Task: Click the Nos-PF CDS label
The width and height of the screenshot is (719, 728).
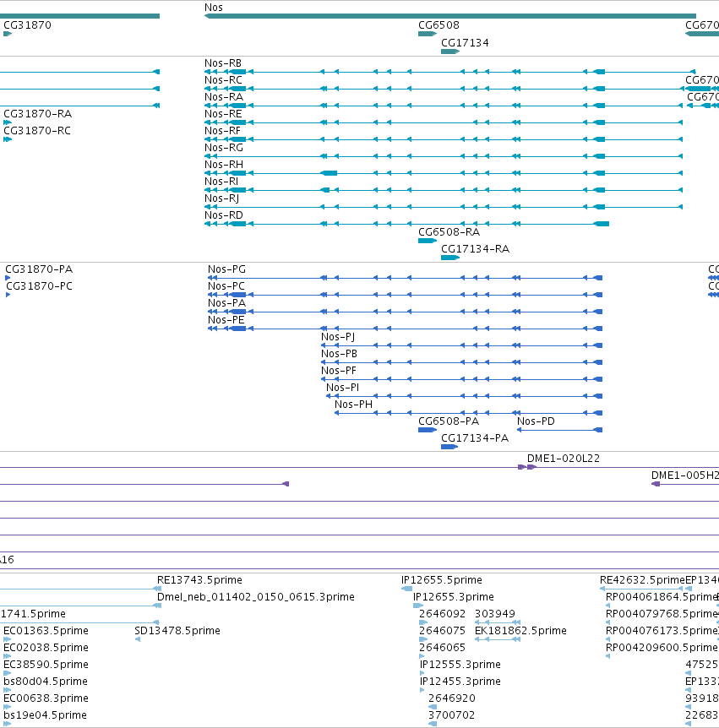Action: pos(339,371)
